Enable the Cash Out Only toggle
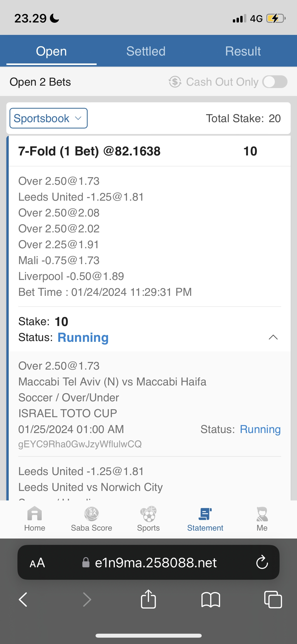Viewport: 297px width, 644px height. (x=275, y=82)
